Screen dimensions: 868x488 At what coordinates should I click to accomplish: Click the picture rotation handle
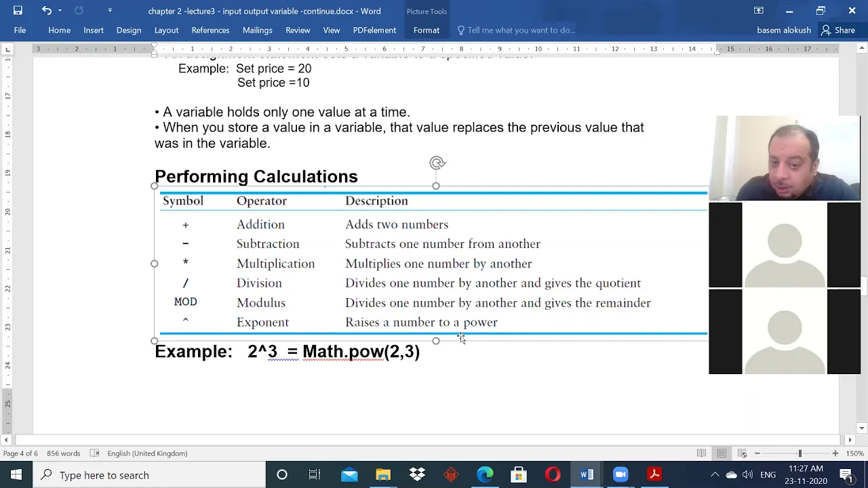coord(437,163)
